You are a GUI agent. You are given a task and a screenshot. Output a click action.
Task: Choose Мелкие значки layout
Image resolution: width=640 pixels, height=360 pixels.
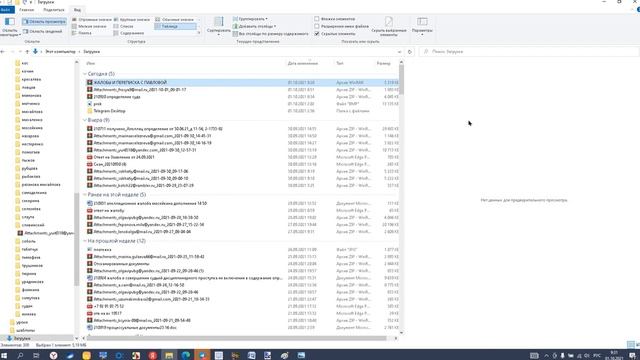(89, 27)
